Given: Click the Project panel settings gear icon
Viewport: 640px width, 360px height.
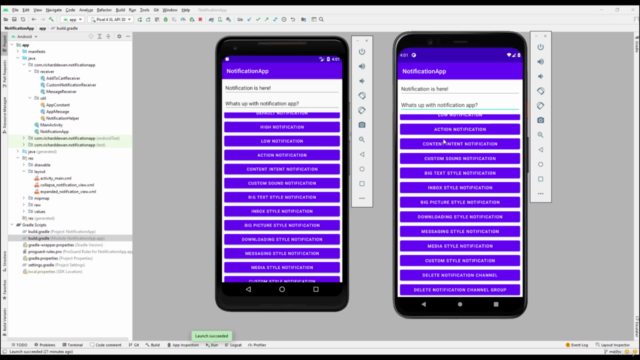Looking at the screenshot, I should (x=119, y=36).
